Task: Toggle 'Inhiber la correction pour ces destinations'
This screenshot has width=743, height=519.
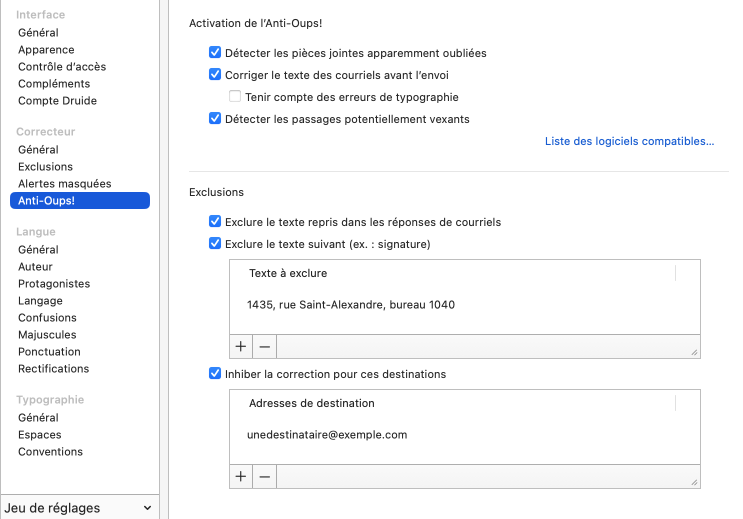Action: point(215,374)
